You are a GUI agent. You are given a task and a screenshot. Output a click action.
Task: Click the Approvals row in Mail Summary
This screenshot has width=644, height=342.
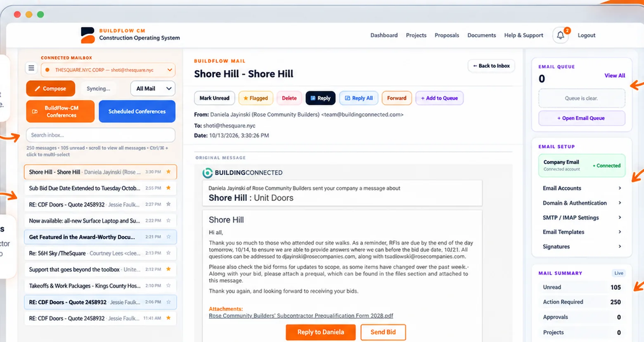click(581, 317)
